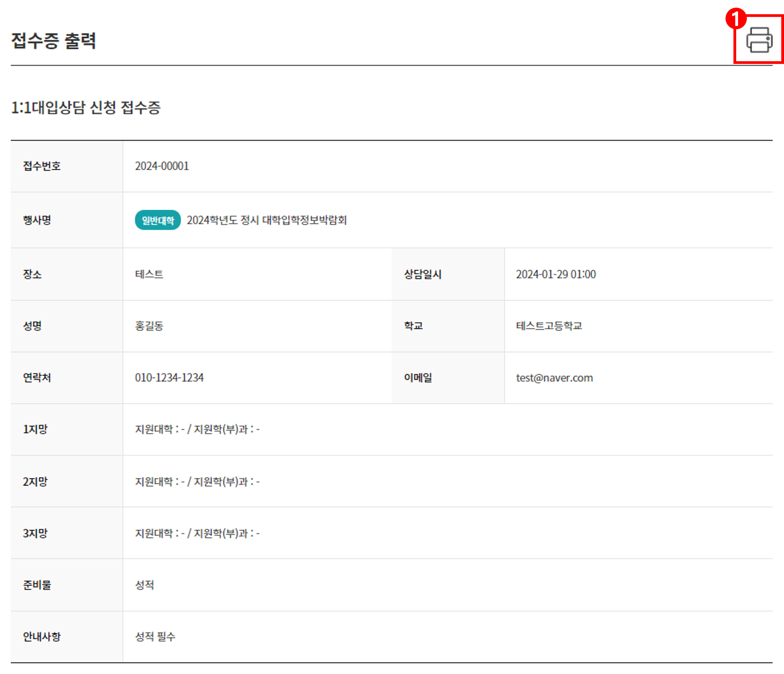Select phone number 010-1234-1234
This screenshot has width=784, height=674.
pos(169,378)
